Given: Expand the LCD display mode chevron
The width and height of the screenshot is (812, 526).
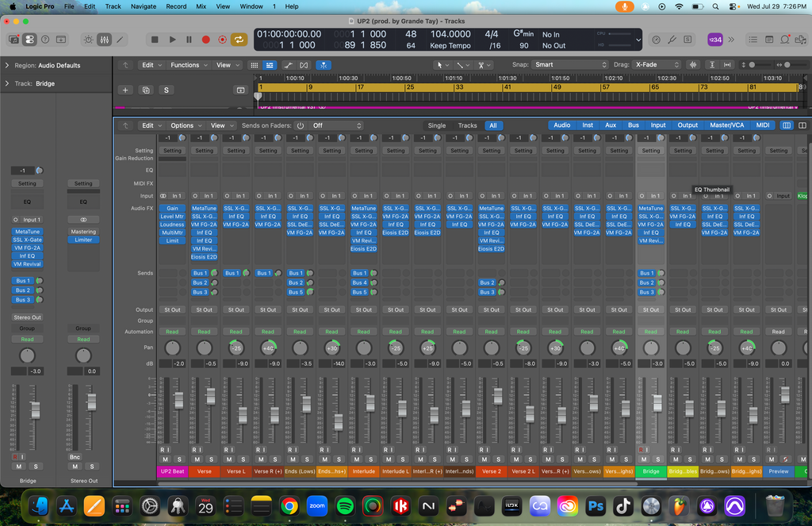Looking at the screenshot, I should coord(638,40).
